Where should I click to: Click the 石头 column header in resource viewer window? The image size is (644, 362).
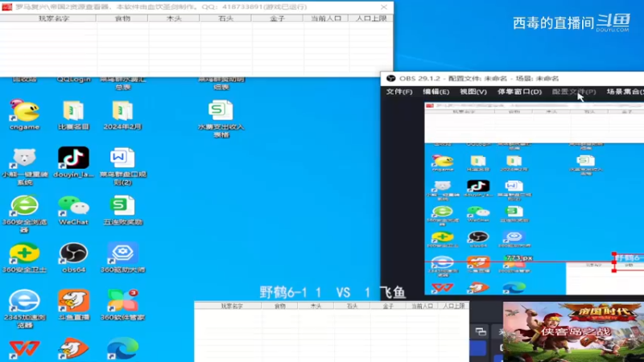pos(226,19)
